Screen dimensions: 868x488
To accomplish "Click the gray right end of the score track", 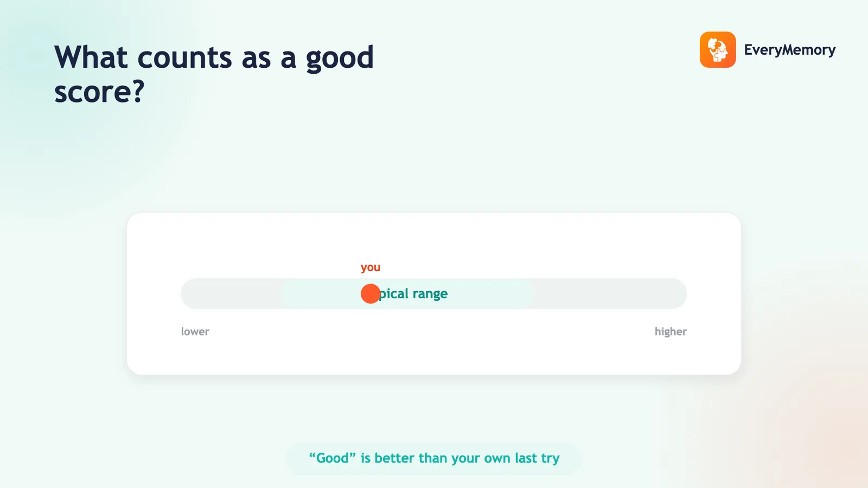I will pos(611,294).
